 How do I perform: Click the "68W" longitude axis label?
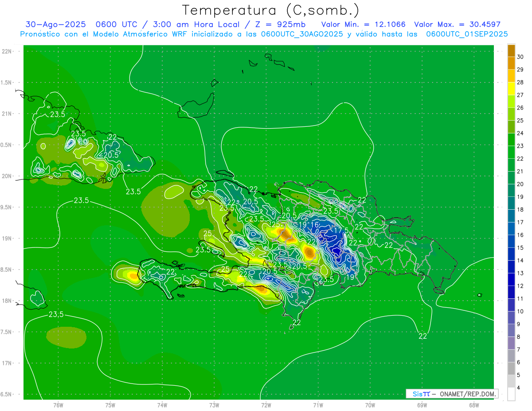(x=474, y=405)
